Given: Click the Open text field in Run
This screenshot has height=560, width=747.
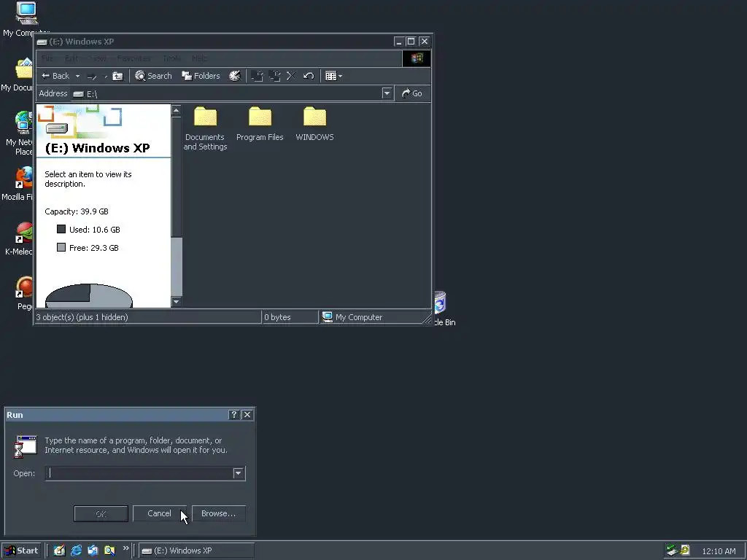Looking at the screenshot, I should click(139, 473).
